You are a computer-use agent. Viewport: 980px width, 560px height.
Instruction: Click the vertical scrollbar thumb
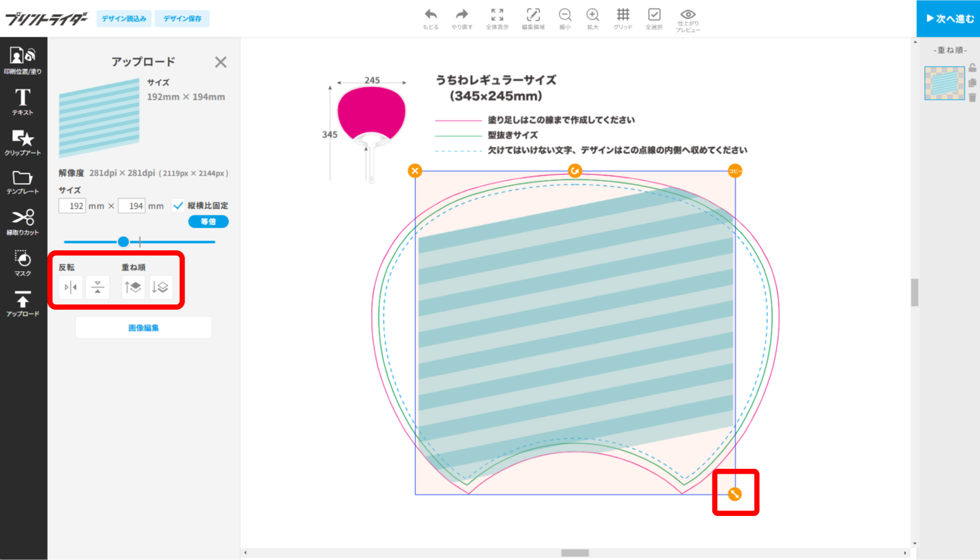914,293
